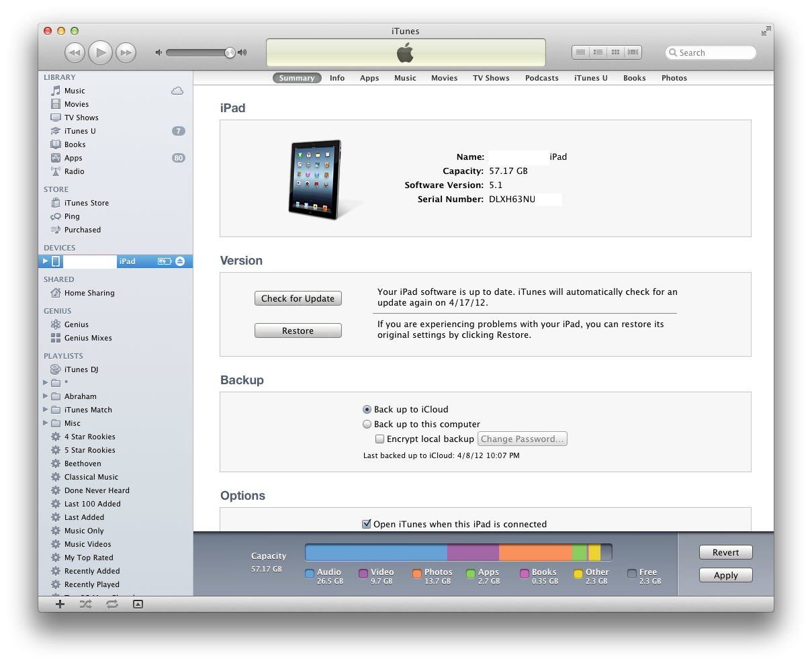Switch to album list view icon
This screenshot has height=665, width=812.
pos(598,52)
